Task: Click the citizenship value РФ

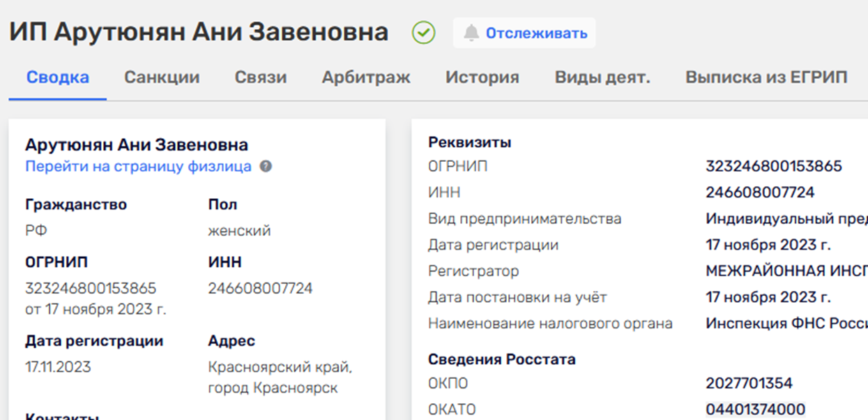Action: tap(36, 231)
